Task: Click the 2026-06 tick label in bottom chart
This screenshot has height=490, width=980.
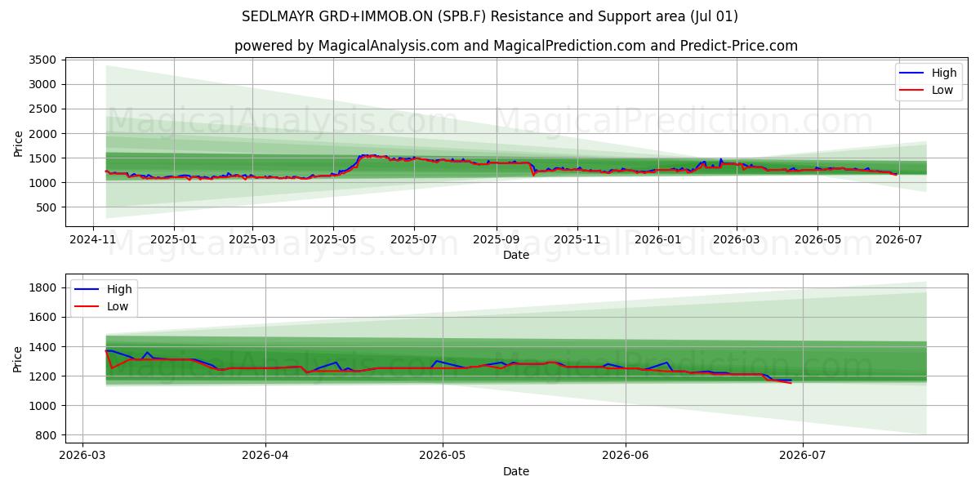Action: tap(626, 455)
